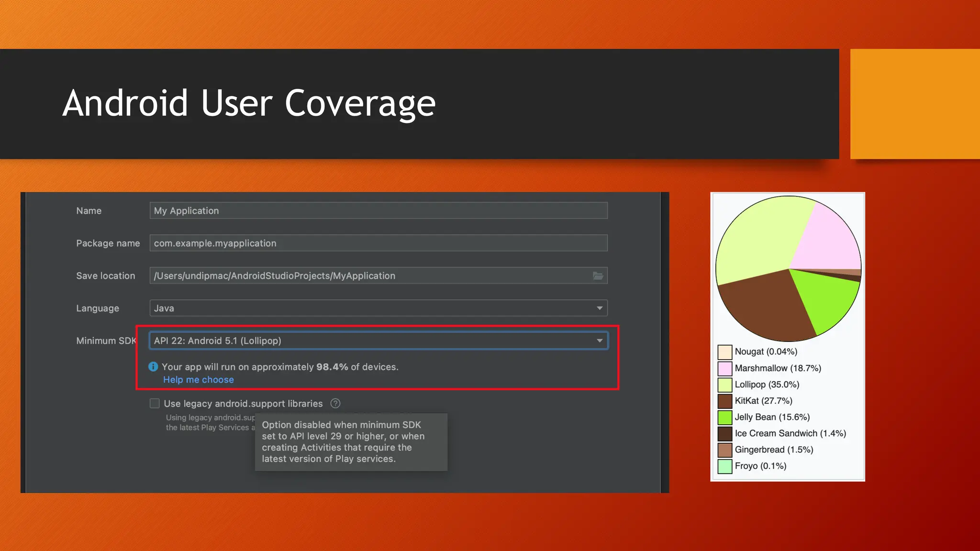Click the 98.4% coverage value text
The image size is (980, 551).
(332, 367)
